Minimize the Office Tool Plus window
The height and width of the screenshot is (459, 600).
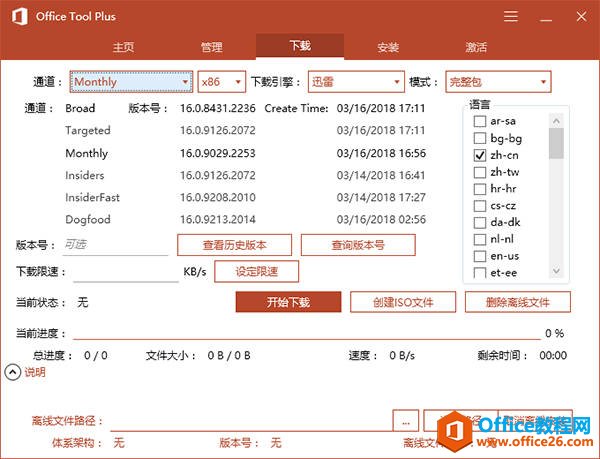point(546,20)
